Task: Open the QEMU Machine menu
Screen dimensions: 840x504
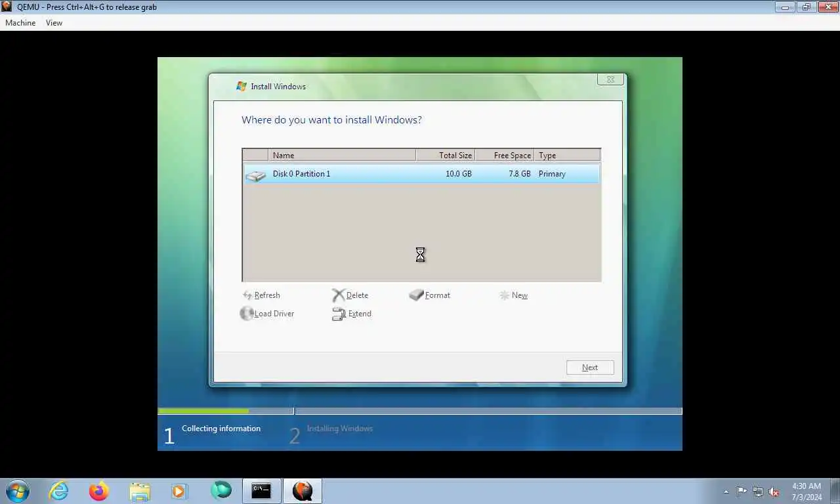Action: [x=20, y=23]
